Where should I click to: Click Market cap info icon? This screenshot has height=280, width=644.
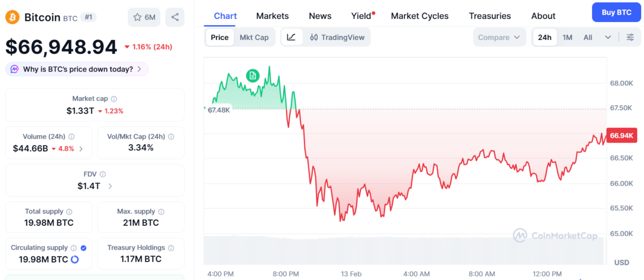coord(114,99)
